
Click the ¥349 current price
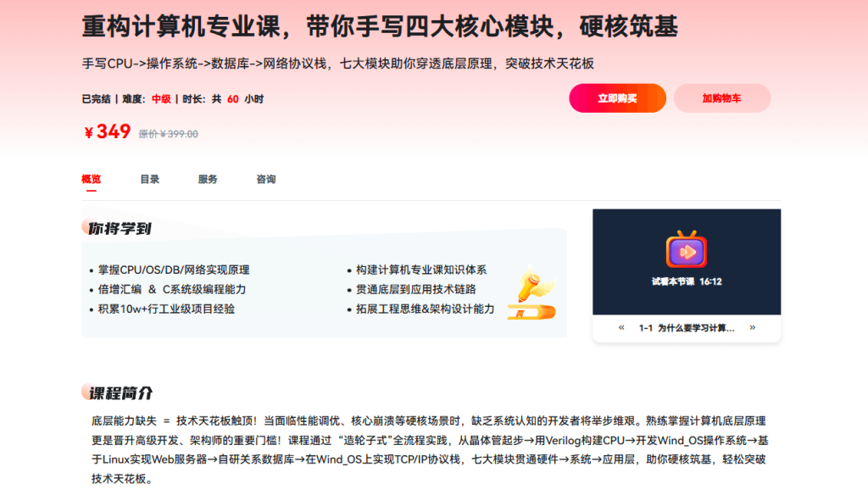pos(108,131)
